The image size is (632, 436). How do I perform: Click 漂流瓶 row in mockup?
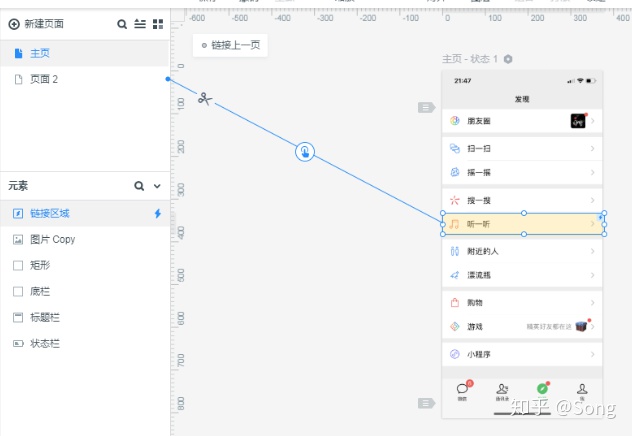[x=522, y=275]
